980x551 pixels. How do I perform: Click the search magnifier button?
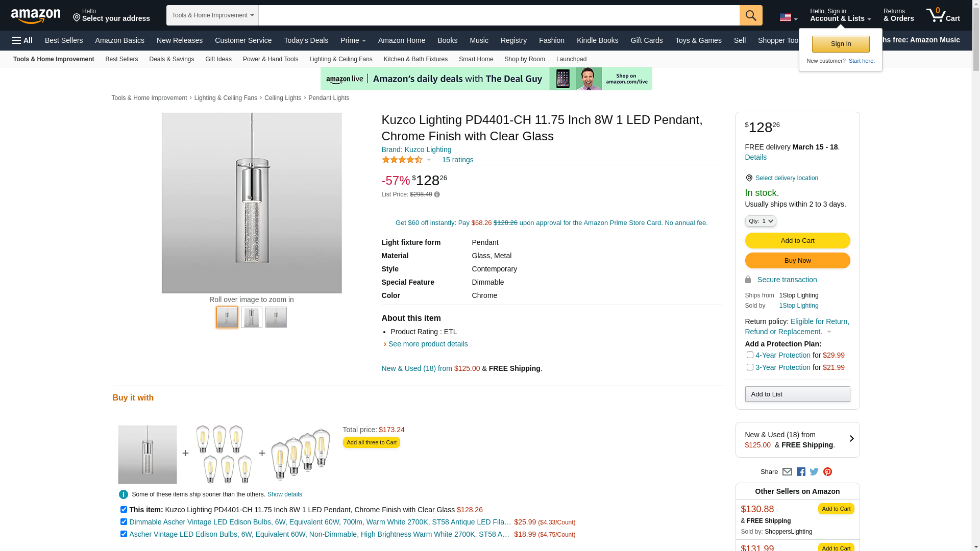pyautogui.click(x=750, y=15)
